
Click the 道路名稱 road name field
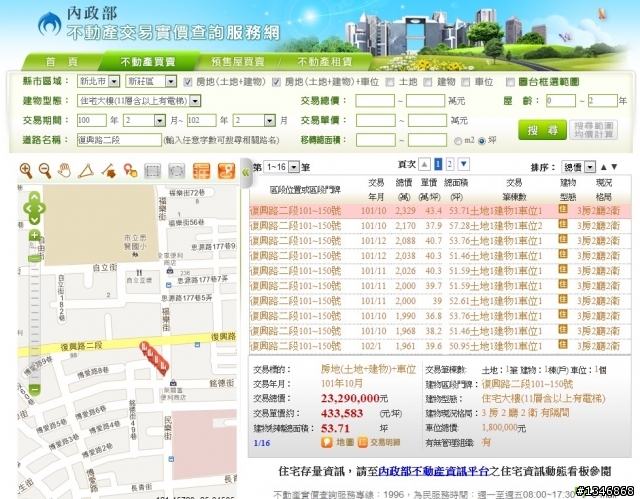pyautogui.click(x=119, y=140)
